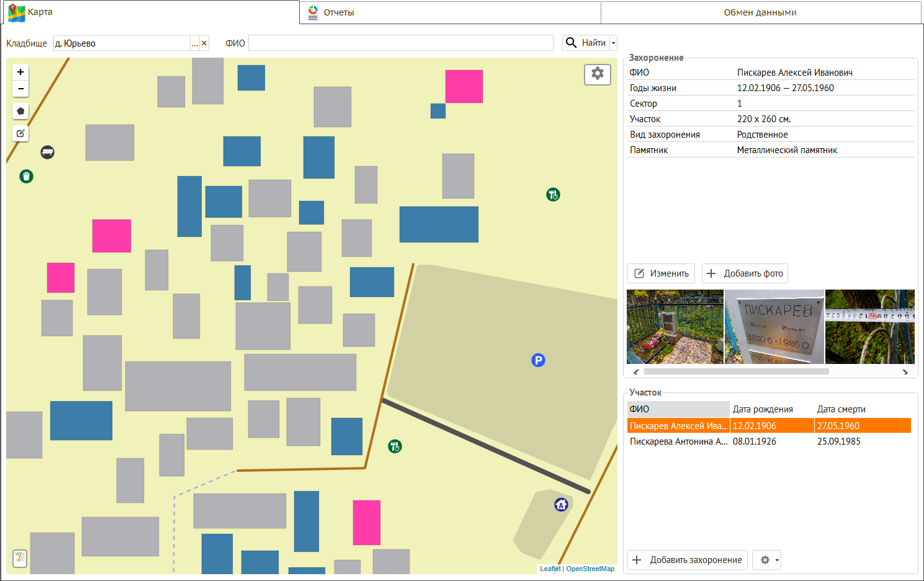
Task: Open the Leaflet link
Action: (550, 569)
